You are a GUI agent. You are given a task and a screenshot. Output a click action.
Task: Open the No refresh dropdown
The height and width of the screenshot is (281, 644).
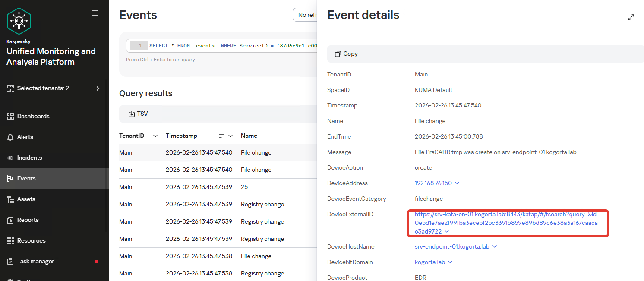(305, 15)
